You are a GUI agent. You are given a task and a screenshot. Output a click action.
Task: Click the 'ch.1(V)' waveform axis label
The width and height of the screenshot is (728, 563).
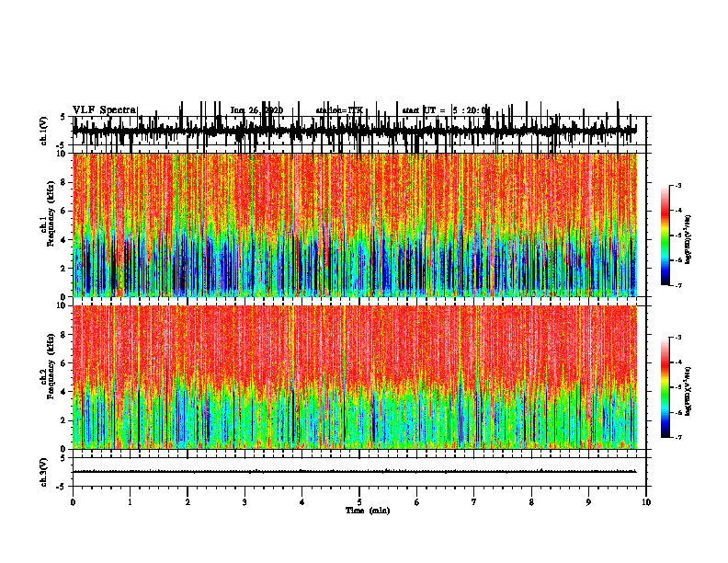pos(44,131)
